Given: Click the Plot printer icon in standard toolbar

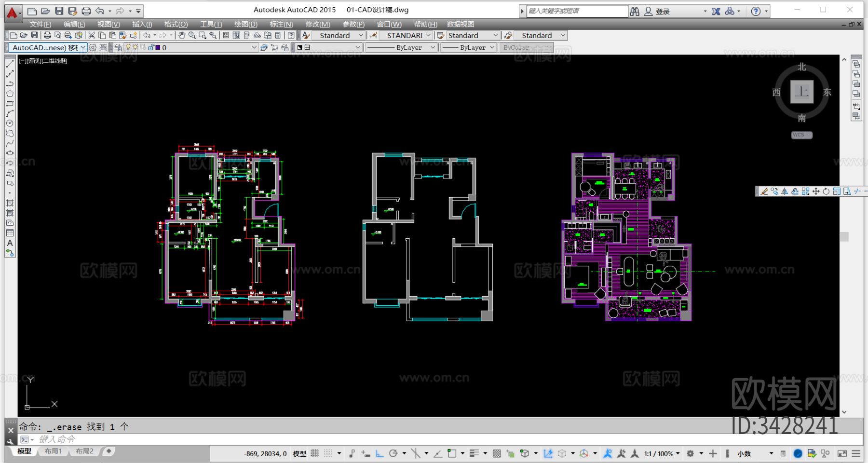Looking at the screenshot, I should click(x=47, y=35).
